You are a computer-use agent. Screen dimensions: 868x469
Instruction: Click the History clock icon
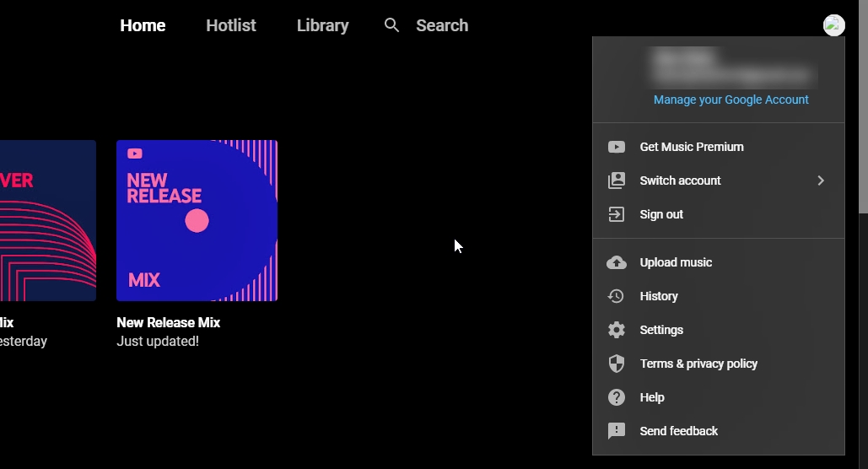coord(617,296)
